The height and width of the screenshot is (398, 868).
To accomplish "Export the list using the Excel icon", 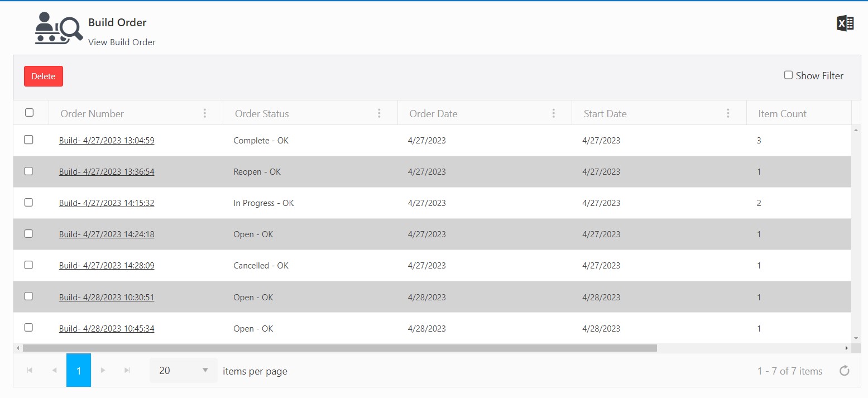I will click(845, 23).
